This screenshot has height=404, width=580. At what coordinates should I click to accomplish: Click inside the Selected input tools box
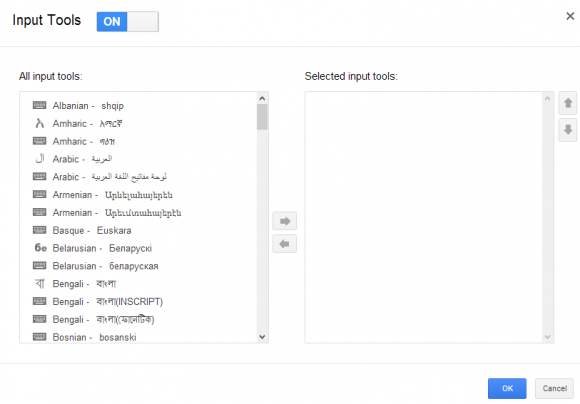(424, 218)
